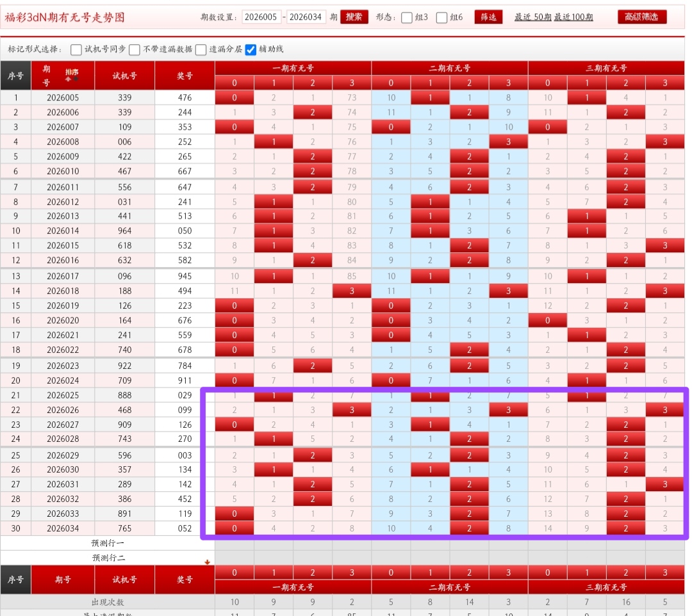Click prize number 029 in row 2026025
The height and width of the screenshot is (616, 692).
click(185, 395)
